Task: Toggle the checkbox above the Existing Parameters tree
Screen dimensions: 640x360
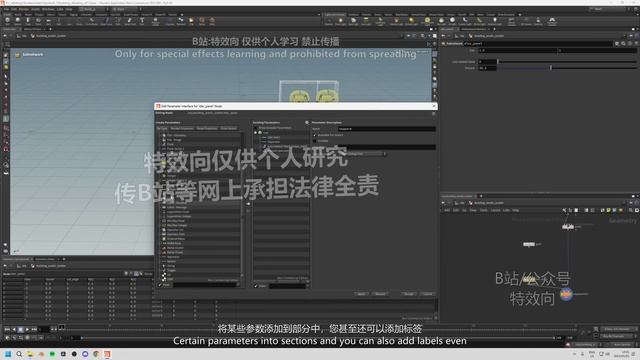Action: click(x=256, y=128)
